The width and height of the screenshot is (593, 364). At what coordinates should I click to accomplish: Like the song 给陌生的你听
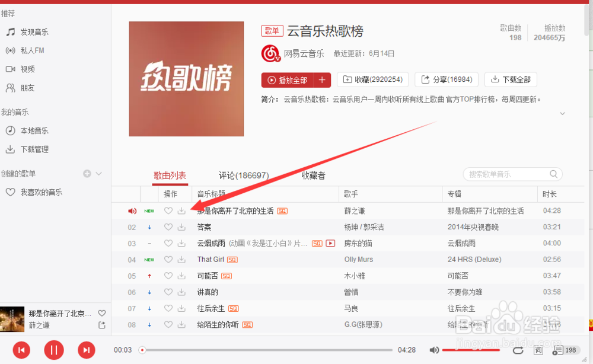pos(168,325)
